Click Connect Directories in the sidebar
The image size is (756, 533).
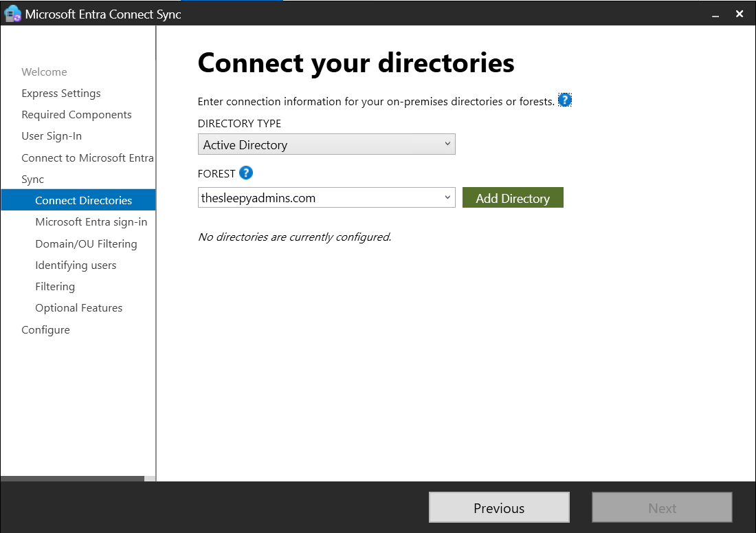[x=83, y=200]
